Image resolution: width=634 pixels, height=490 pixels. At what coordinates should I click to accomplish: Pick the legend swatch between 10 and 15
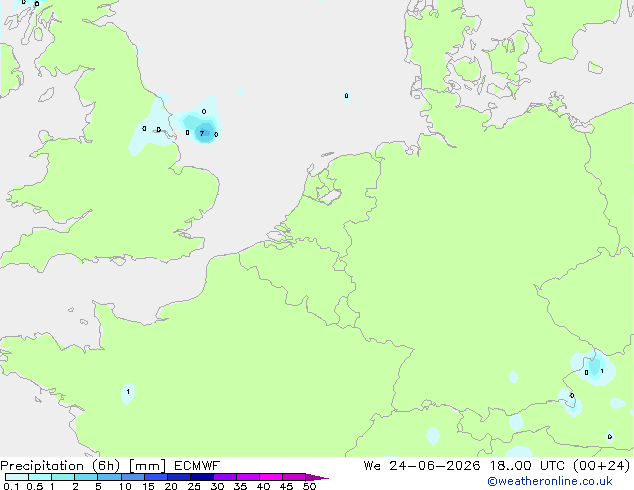[x=132, y=477]
